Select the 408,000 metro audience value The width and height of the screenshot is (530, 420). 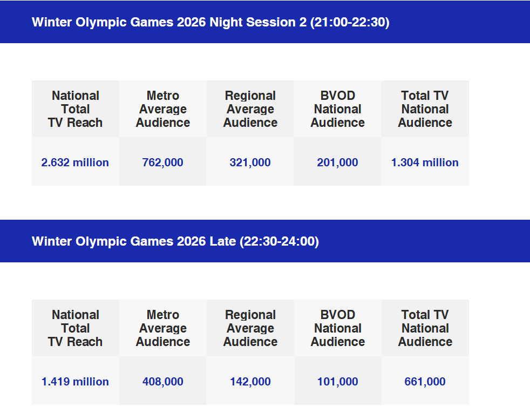coord(162,382)
